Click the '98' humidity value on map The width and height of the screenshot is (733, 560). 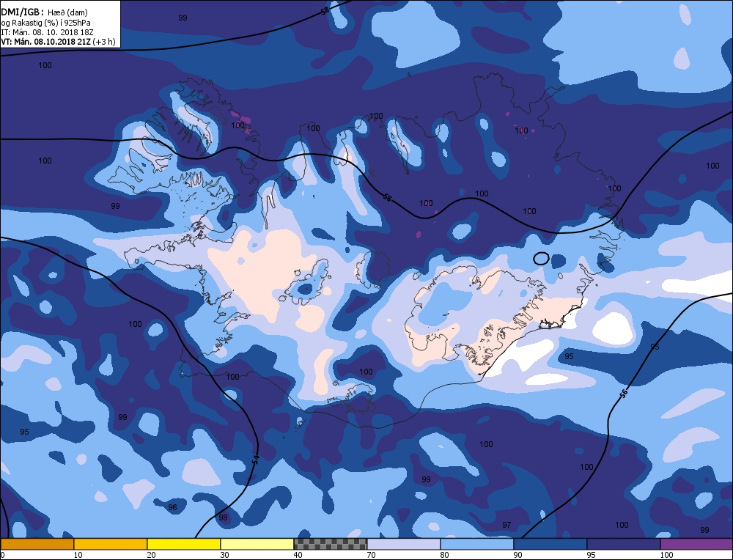click(223, 517)
